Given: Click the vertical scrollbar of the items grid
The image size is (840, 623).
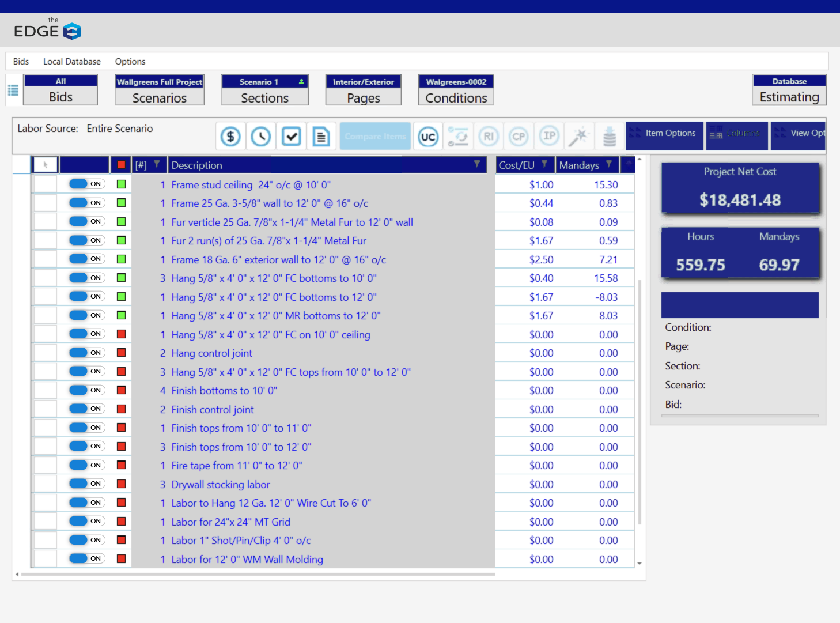Looking at the screenshot, I should (640, 403).
